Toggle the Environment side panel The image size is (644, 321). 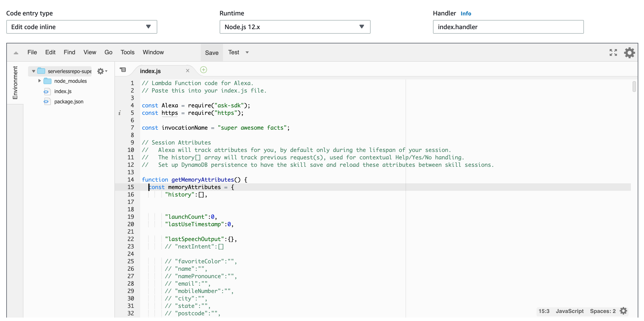tap(15, 83)
